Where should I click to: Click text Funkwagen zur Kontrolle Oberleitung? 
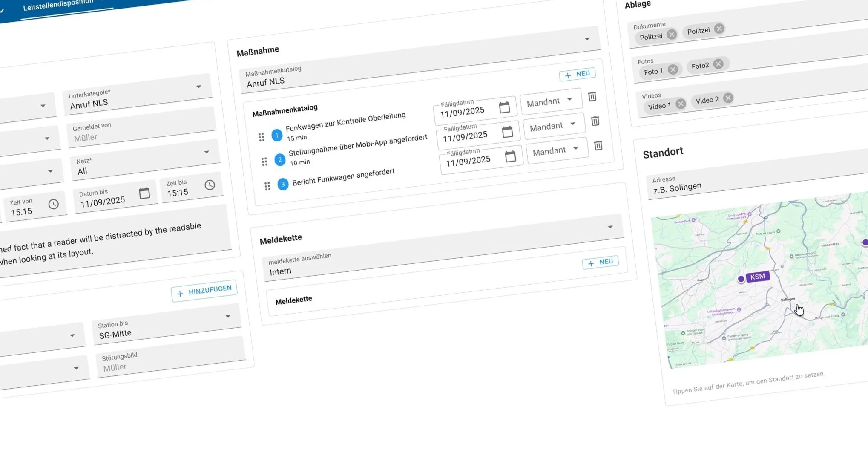(345, 122)
